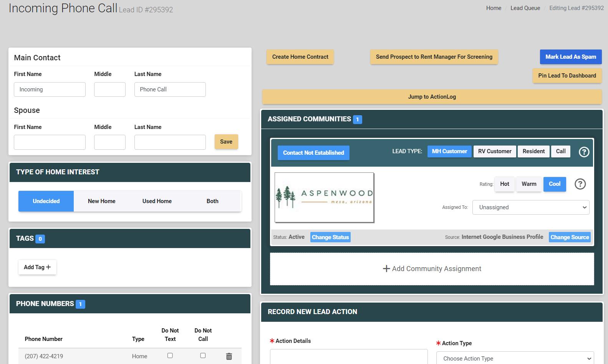Check Do Not Call for (207) 422-4219
The width and height of the screenshot is (608, 364).
pyautogui.click(x=203, y=356)
